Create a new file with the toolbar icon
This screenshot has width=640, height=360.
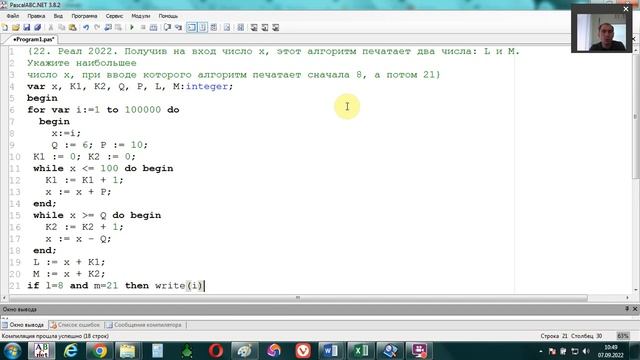(5, 27)
